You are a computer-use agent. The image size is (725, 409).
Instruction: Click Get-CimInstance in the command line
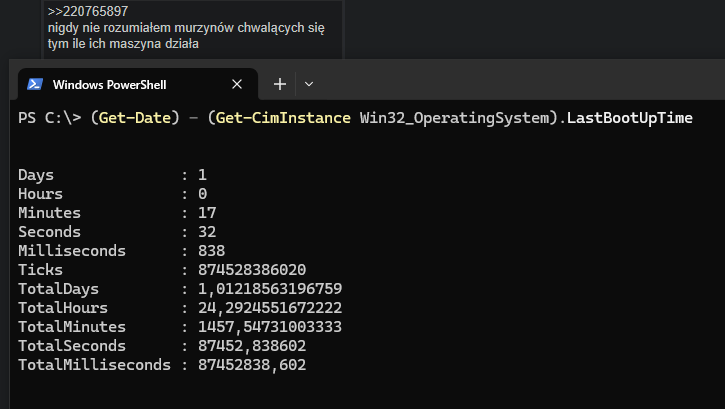[x=283, y=118]
